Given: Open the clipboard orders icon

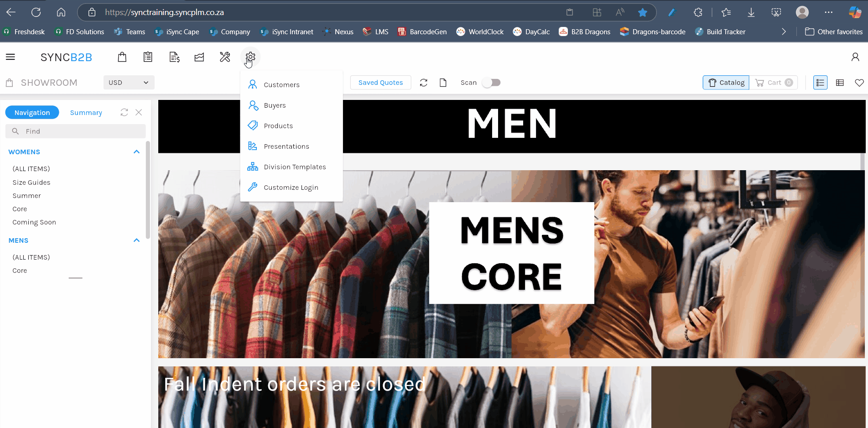Looking at the screenshot, I should pos(148,57).
